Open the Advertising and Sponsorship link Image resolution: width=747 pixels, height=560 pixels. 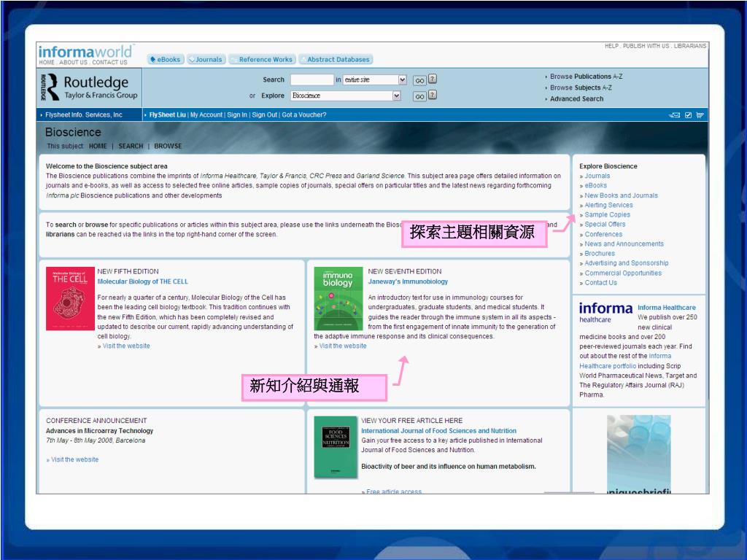coord(627,262)
